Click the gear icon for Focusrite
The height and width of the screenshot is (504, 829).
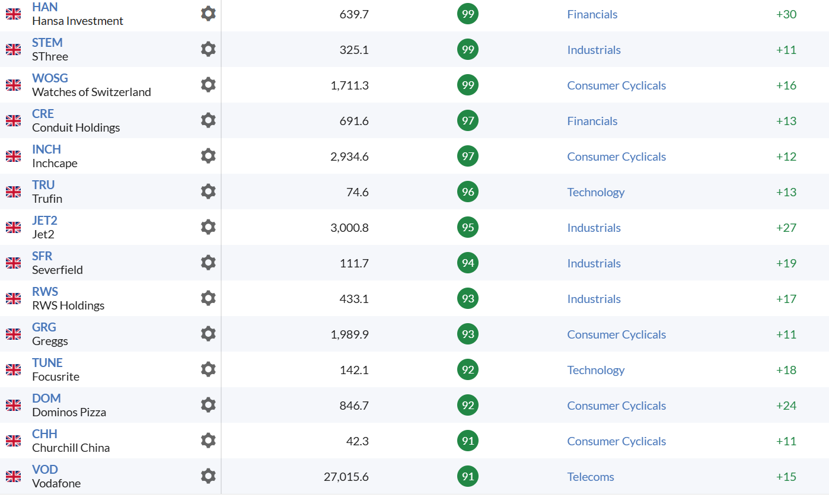tap(208, 369)
